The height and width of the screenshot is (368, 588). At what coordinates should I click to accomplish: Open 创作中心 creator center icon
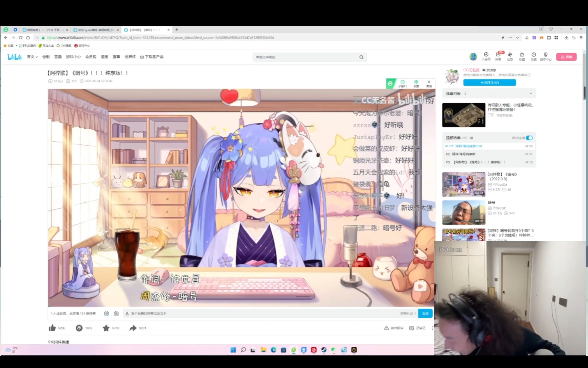point(546,57)
